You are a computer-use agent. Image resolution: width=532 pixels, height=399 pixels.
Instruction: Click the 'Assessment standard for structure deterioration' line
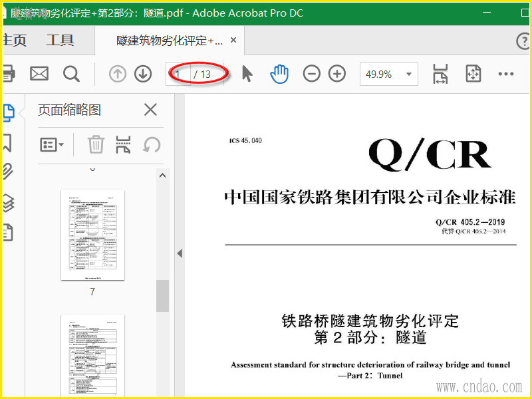370,364
